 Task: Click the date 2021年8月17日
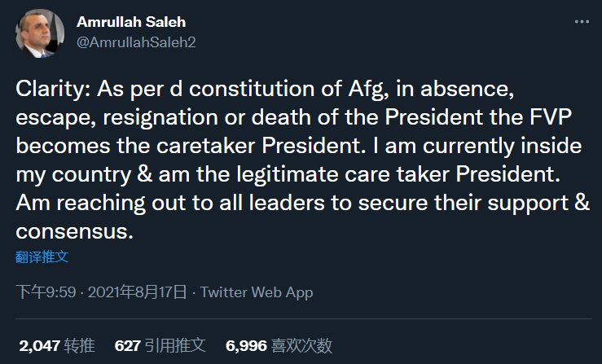coord(137,292)
